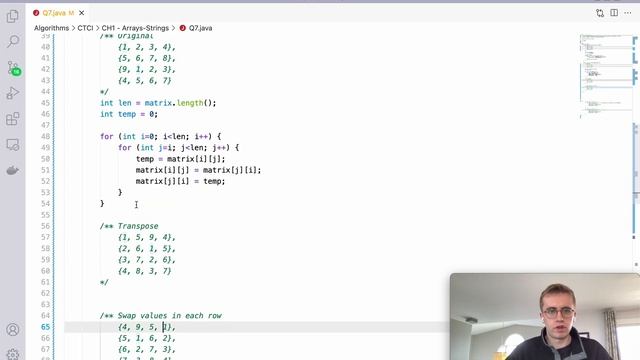Open the Explorer view in activity bar
The image size is (640, 360).
tap(13, 16)
